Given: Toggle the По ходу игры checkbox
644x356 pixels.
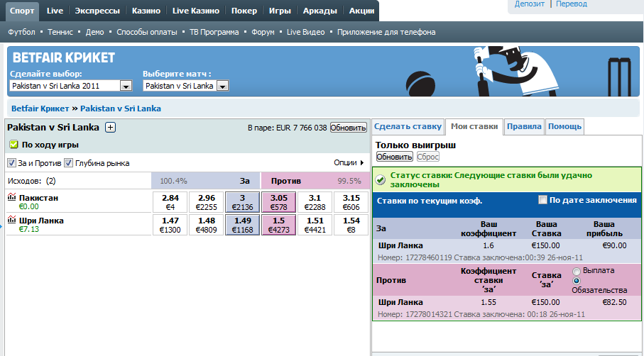Looking at the screenshot, I should pos(14,145).
